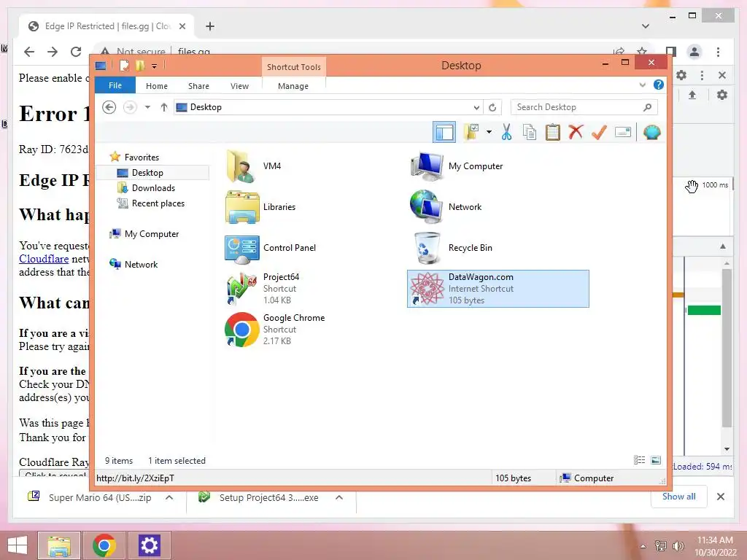The height and width of the screenshot is (560, 747).
Task: Toggle the navigation pane layout button
Action: pyautogui.click(x=444, y=133)
